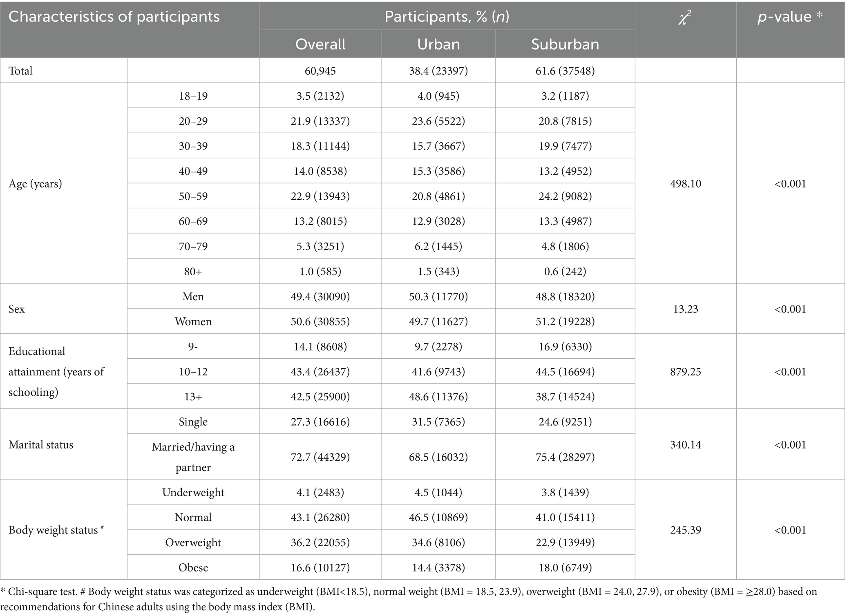Click the overall total value 60,945
Screen dimensions: 845x616
[x=320, y=71]
